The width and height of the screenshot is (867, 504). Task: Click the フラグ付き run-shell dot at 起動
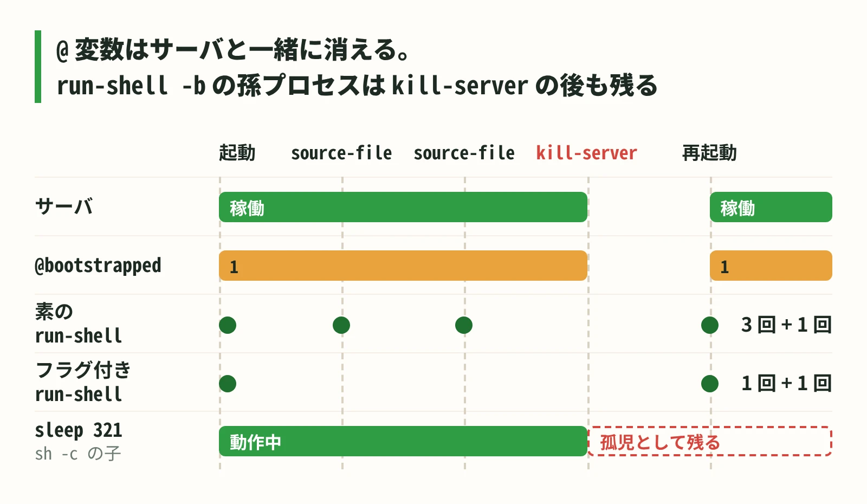(x=228, y=384)
